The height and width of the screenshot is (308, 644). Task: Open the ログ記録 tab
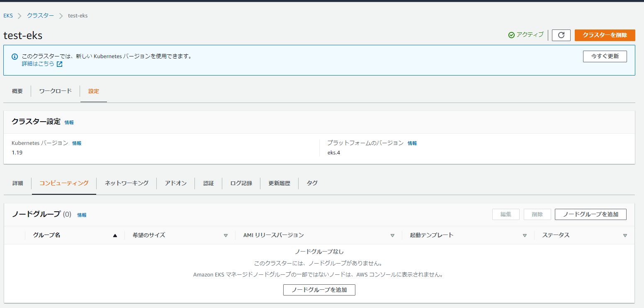[241, 183]
